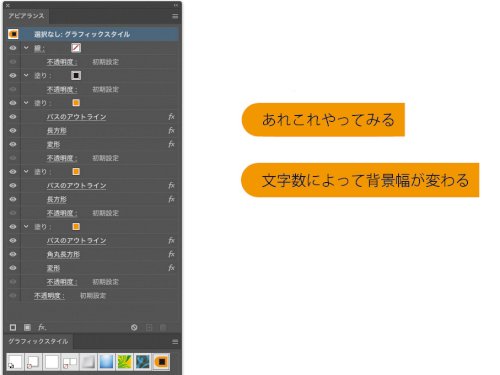Screen dimensions: 500x375
Task: Click the third orange fill swatch
Action: point(76,227)
